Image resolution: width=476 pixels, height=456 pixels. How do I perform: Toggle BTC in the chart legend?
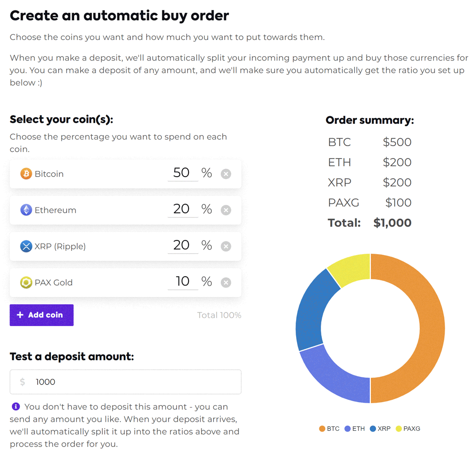pyautogui.click(x=329, y=428)
